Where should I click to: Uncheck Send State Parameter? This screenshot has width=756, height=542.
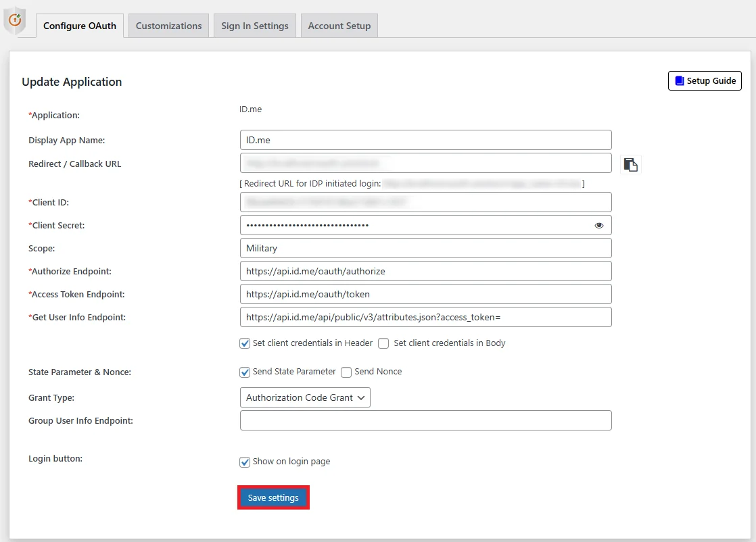pyautogui.click(x=245, y=372)
